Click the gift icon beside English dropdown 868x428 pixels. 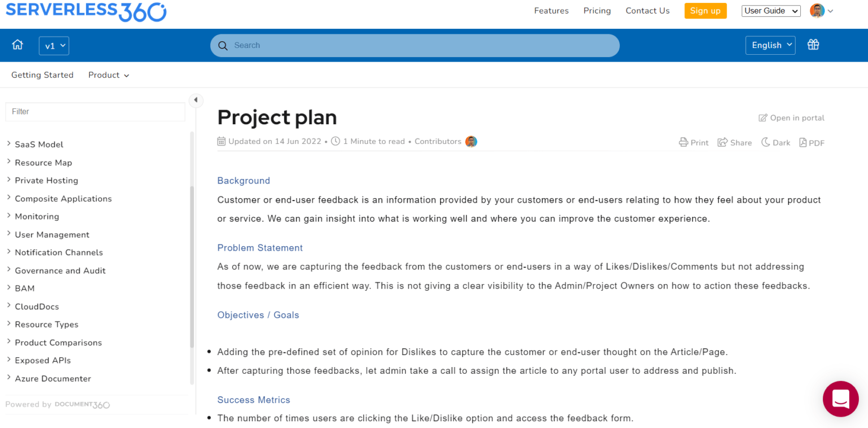[x=813, y=44]
